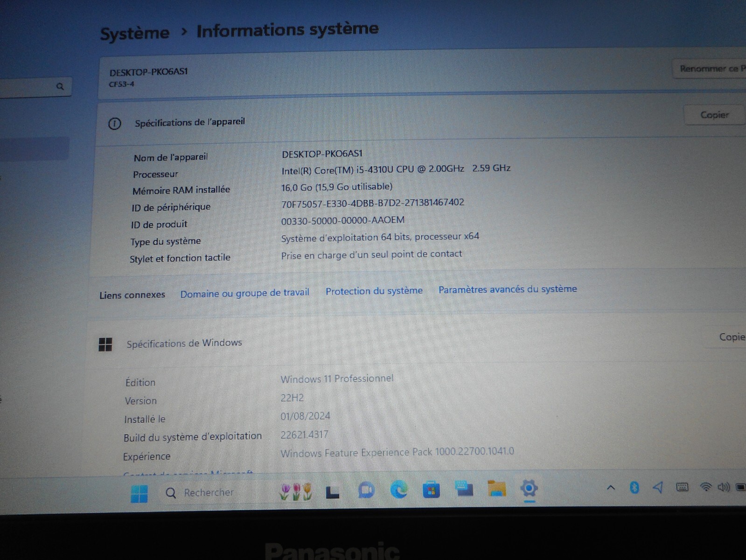Click the volume speaker tray icon
The image size is (746, 560).
(x=724, y=487)
